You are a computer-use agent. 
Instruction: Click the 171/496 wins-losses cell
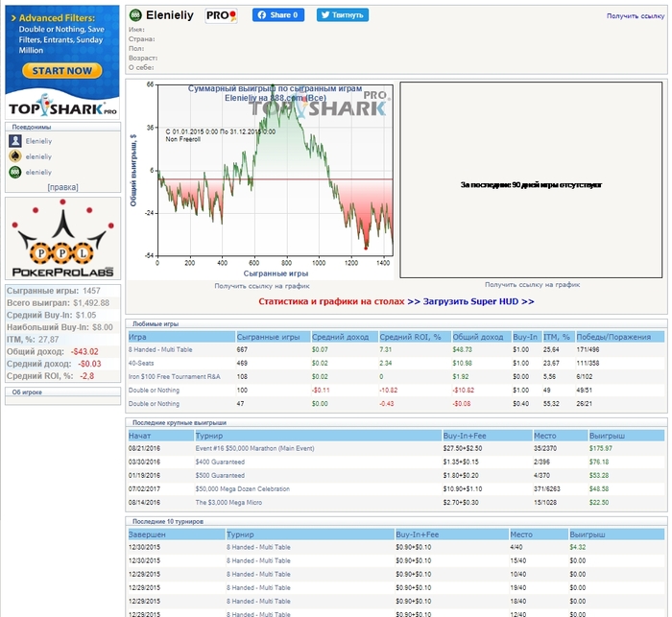[x=588, y=349]
